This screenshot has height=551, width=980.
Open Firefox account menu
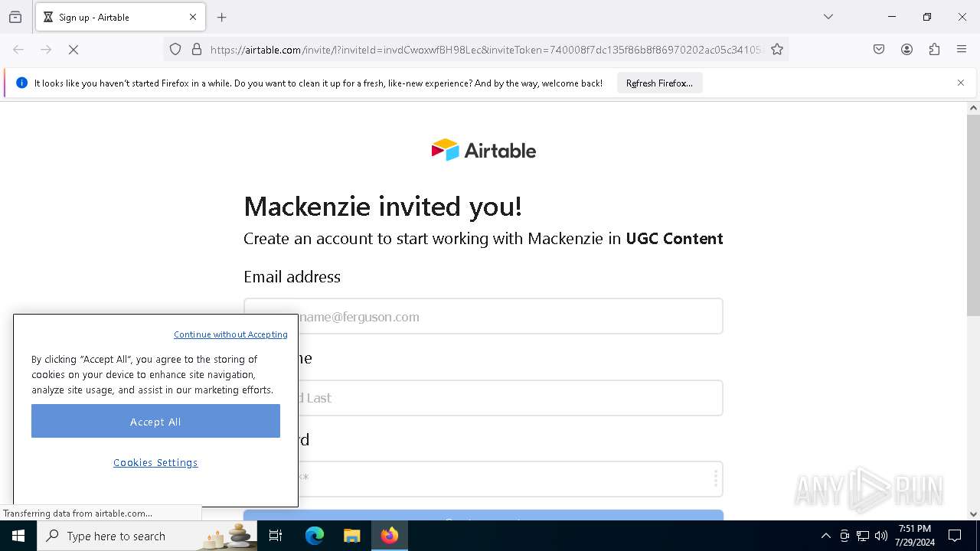[x=906, y=50]
